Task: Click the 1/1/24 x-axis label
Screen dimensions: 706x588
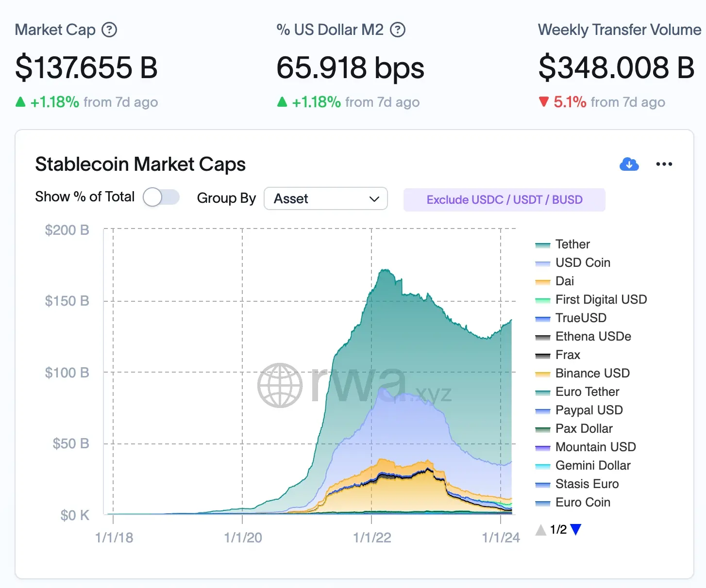Action: click(501, 538)
